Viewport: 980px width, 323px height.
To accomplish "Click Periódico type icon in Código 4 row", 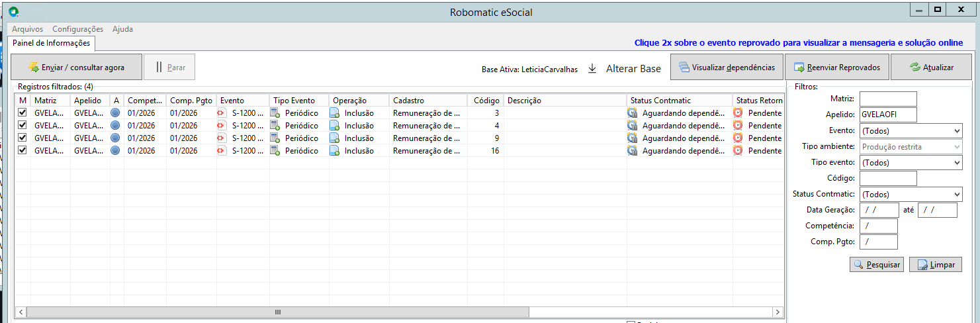I will click(x=275, y=125).
